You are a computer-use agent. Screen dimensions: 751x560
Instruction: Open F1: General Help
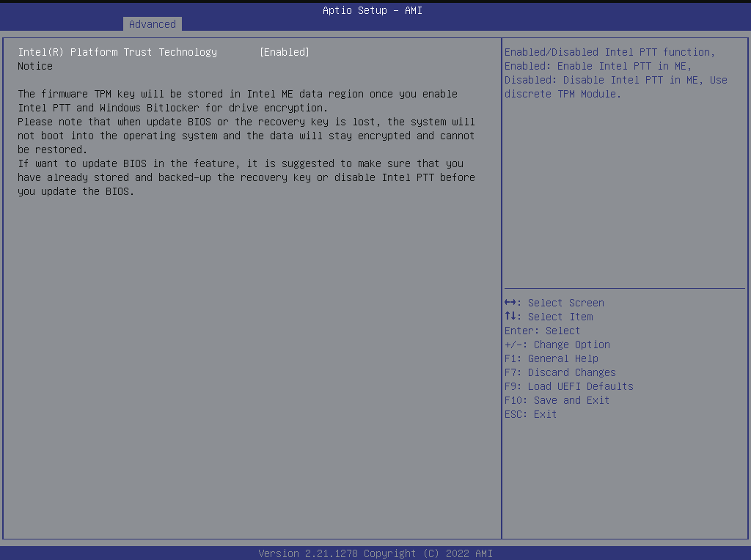551,358
